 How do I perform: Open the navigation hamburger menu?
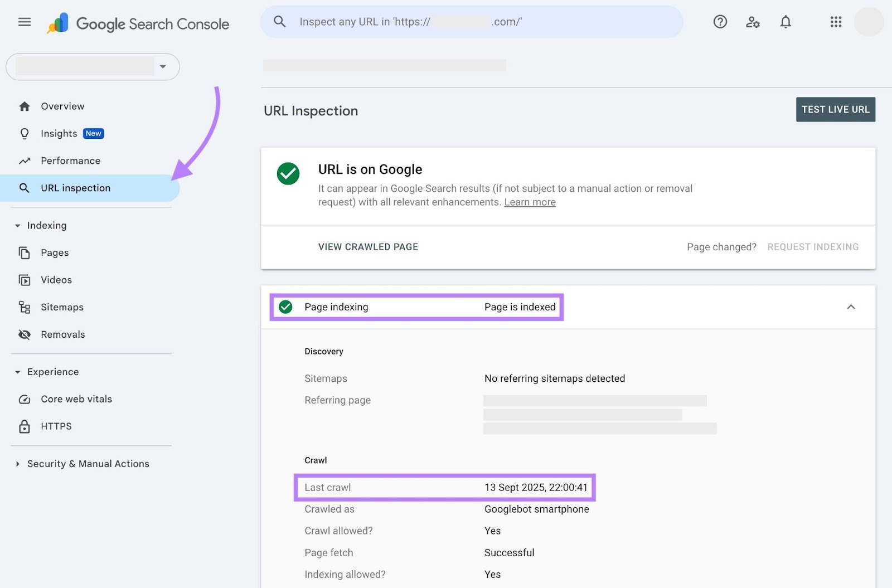coord(24,22)
